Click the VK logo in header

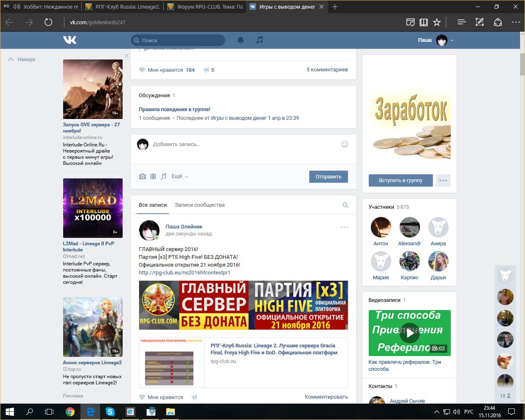pos(70,40)
